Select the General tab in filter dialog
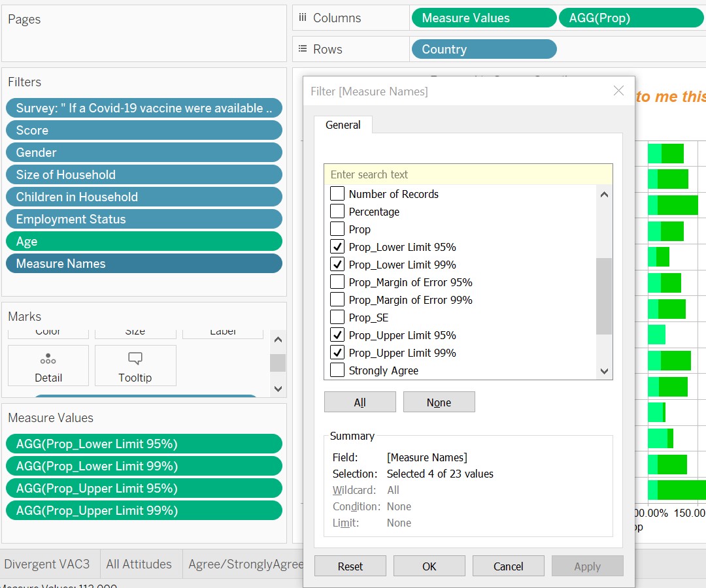 coord(343,125)
